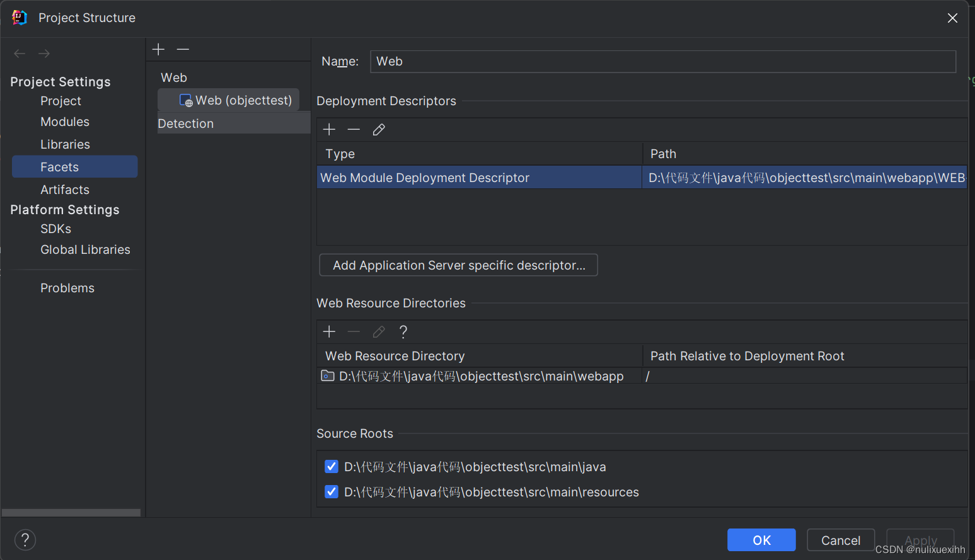The width and height of the screenshot is (975, 560).
Task: Click the disabled remove web resource directory icon
Action: 354,332
